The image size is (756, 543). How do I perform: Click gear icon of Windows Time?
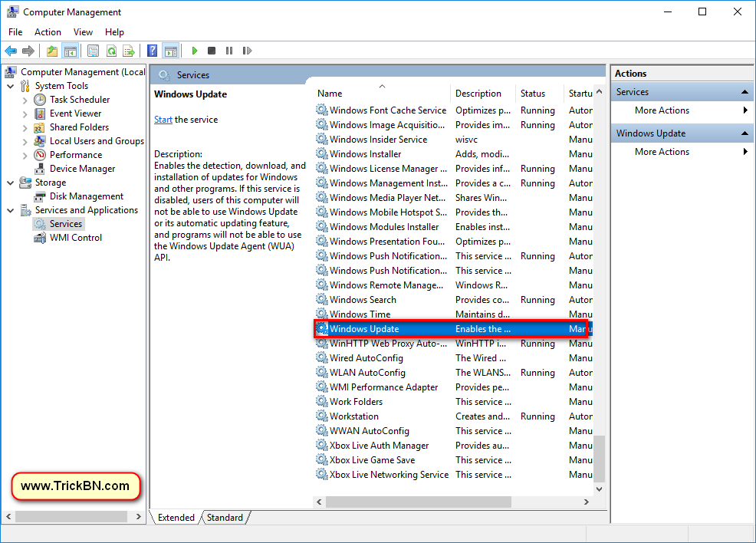321,314
